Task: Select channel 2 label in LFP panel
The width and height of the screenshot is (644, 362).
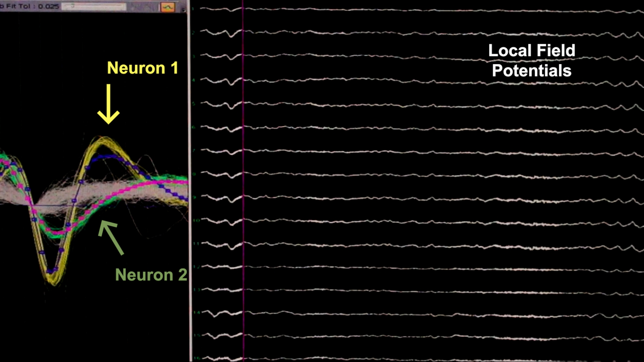Action: pos(193,33)
